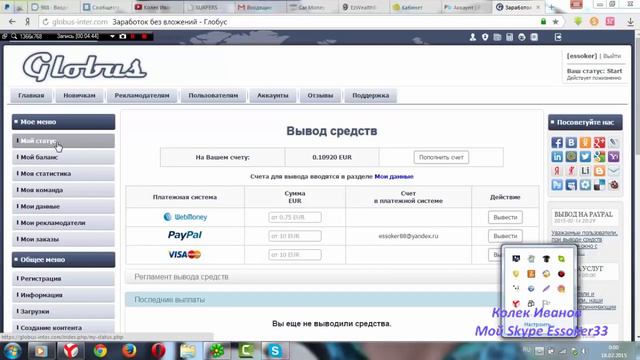640x360 pixels.
Task: Reload the globus-inter.com page
Action: click(45, 22)
